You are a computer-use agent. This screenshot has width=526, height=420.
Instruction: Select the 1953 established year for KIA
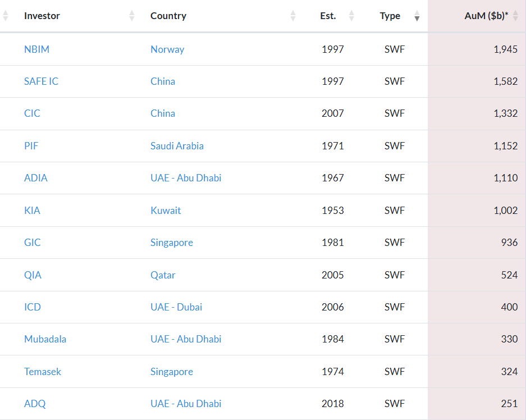(x=333, y=211)
